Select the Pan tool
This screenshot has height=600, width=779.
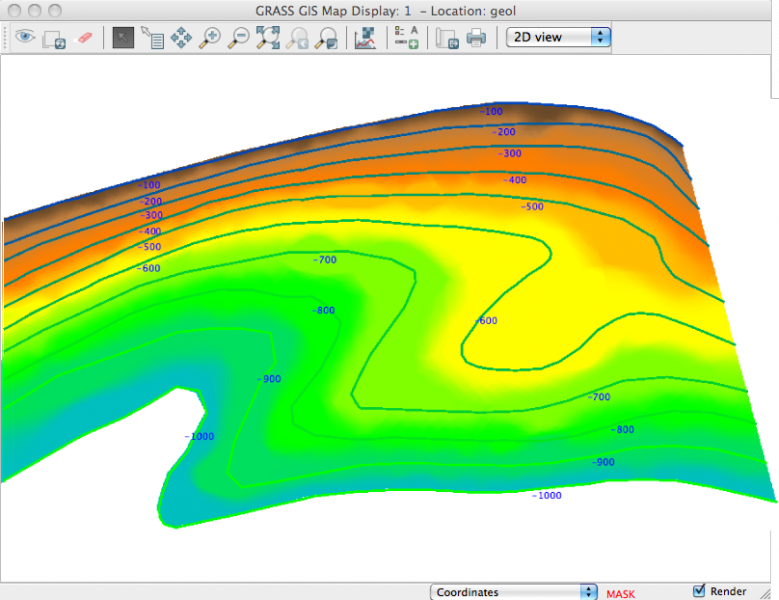(182, 38)
